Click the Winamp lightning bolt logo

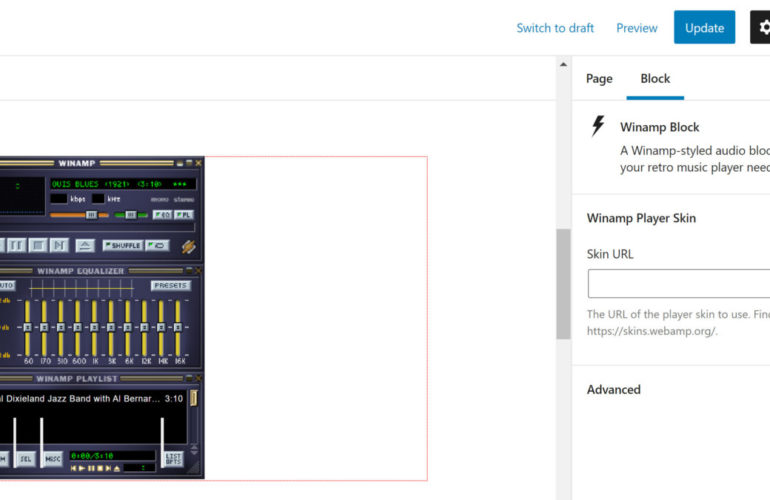pos(188,246)
